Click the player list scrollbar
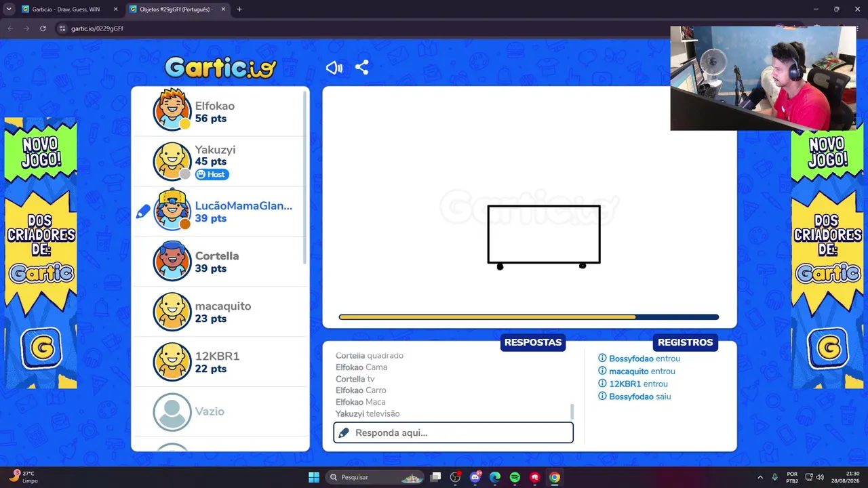Screen dimensions: 868x488 tap(306, 176)
